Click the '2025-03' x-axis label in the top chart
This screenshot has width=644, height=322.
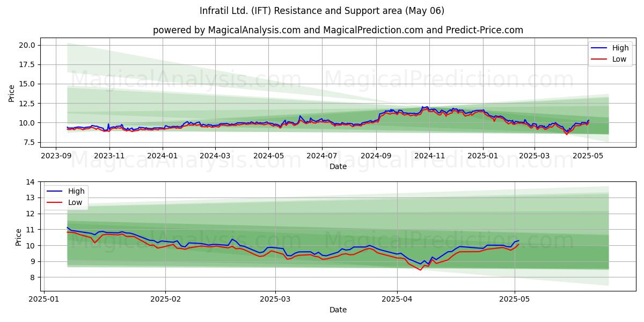click(x=534, y=156)
